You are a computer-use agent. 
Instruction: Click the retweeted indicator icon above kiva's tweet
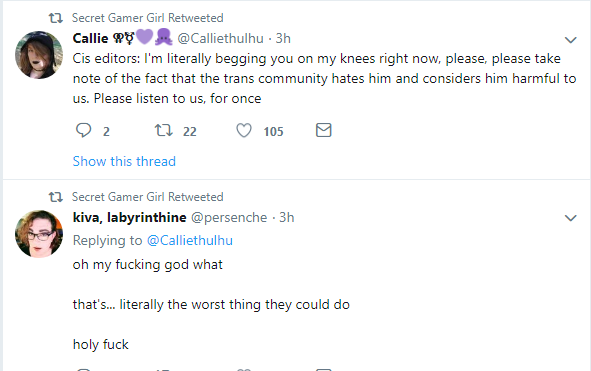tap(56, 197)
